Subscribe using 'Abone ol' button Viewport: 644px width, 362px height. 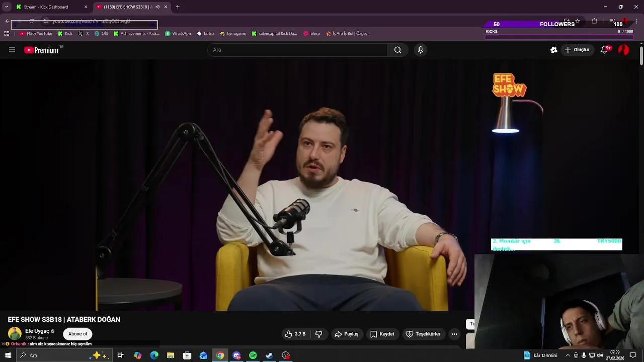point(77,334)
